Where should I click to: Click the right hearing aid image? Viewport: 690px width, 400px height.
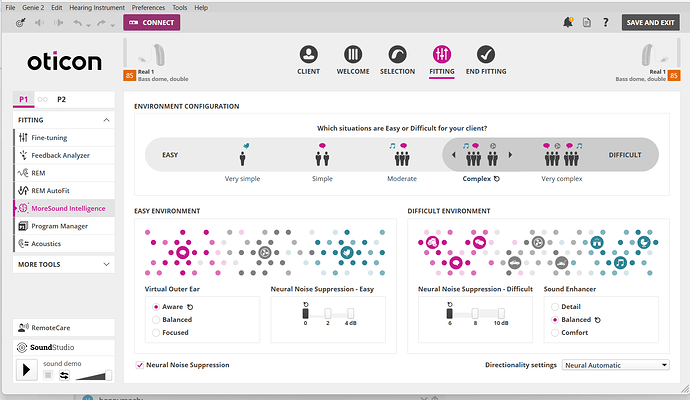pyautogui.click(x=655, y=56)
